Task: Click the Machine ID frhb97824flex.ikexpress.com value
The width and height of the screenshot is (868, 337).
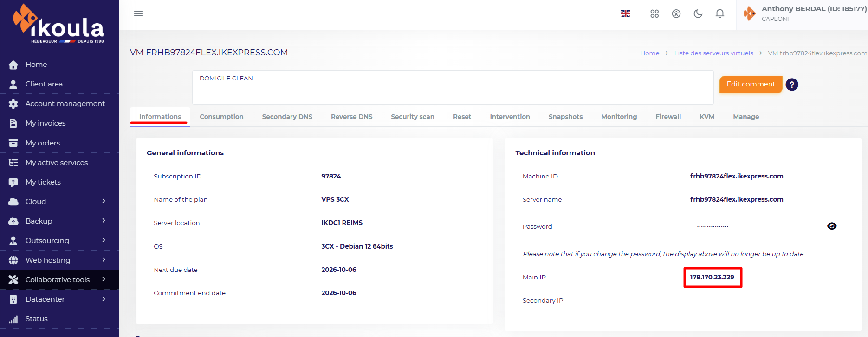Action: point(737,176)
